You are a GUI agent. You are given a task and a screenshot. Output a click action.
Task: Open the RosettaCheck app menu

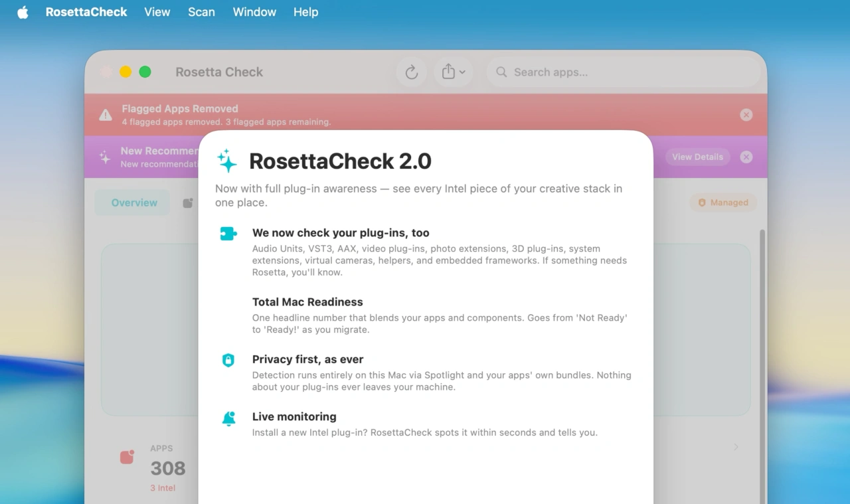click(86, 12)
